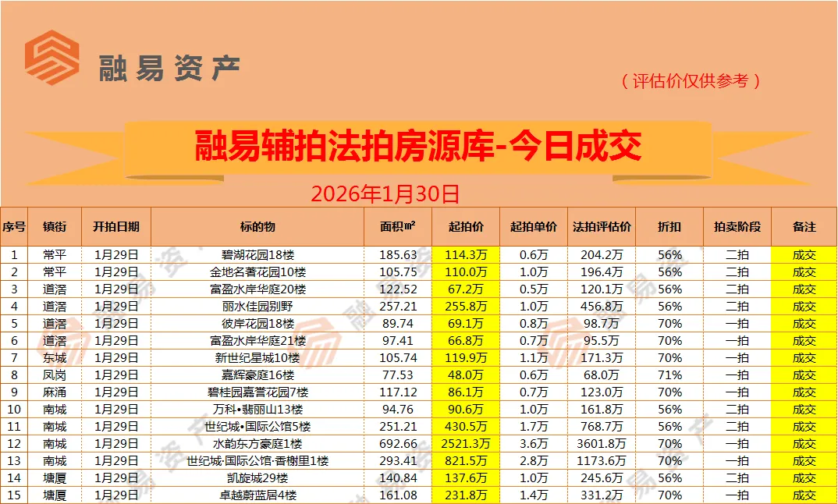Click sequence number 15
838x504 pixels.
[14, 495]
